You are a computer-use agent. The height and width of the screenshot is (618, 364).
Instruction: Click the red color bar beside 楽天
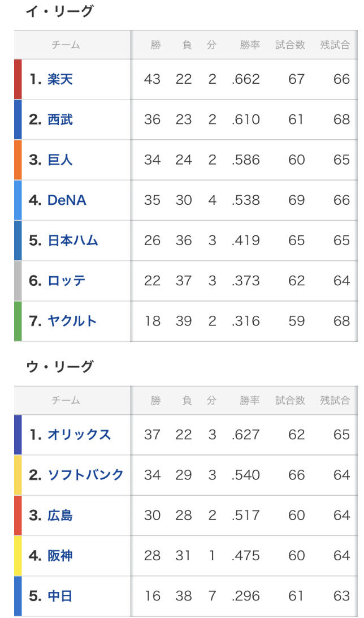click(x=18, y=79)
